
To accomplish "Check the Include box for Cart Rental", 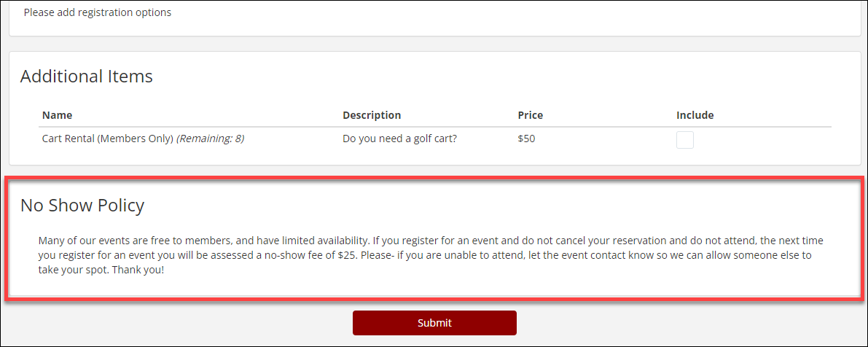I will [684, 140].
